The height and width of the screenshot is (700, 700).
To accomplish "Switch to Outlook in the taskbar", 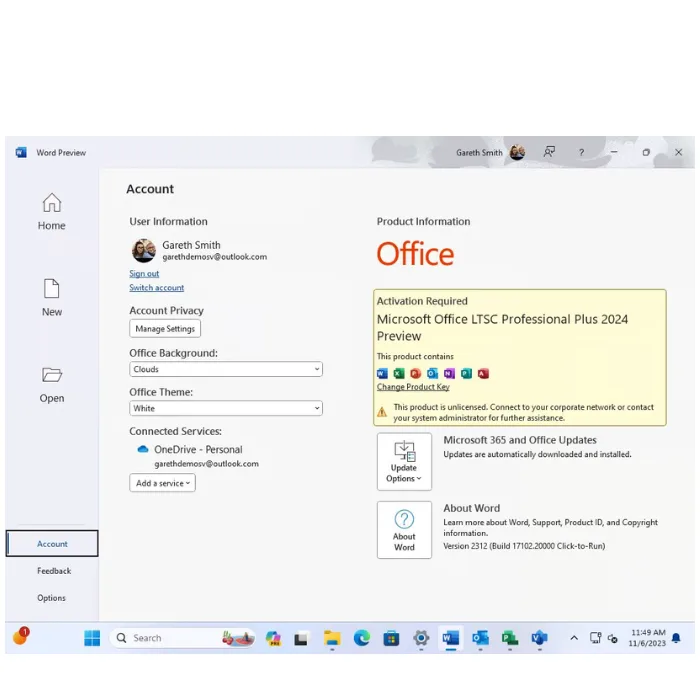I will [480, 638].
